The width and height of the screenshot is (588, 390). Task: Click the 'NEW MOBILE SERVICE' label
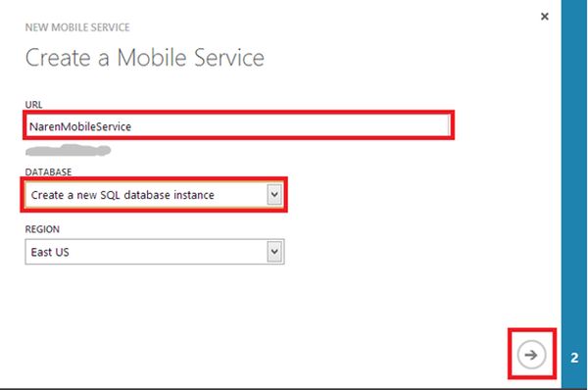tap(77, 27)
